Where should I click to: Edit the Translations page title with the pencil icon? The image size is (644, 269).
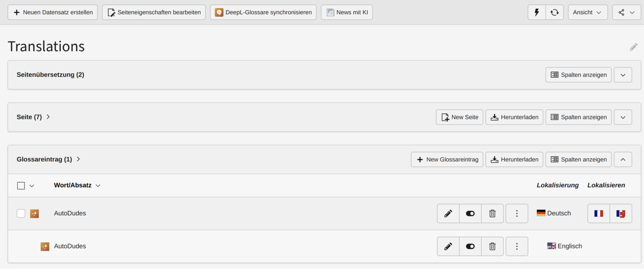coord(634,47)
